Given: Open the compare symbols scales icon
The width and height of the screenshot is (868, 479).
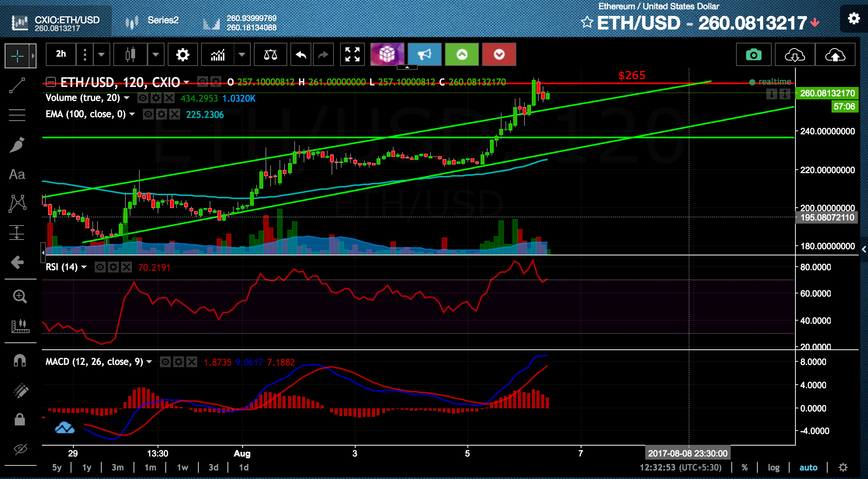Looking at the screenshot, I should (x=270, y=55).
